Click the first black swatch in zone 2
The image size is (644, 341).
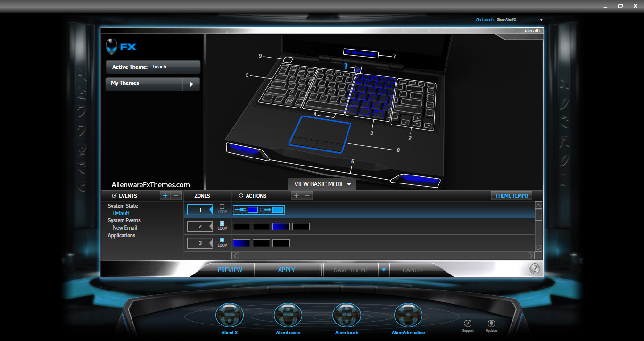241,226
